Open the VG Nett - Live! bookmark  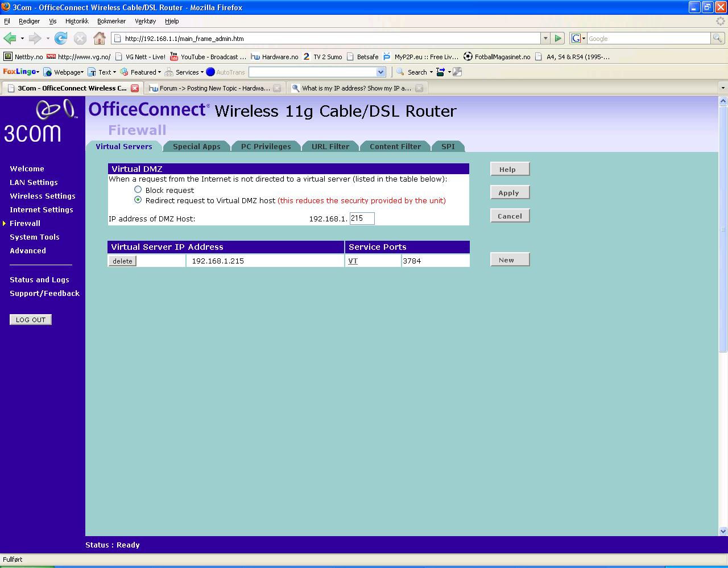click(140, 56)
